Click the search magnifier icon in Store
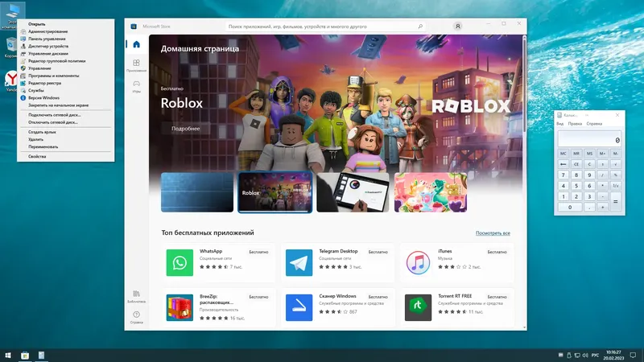Image resolution: width=644 pixels, height=362 pixels. point(420,27)
